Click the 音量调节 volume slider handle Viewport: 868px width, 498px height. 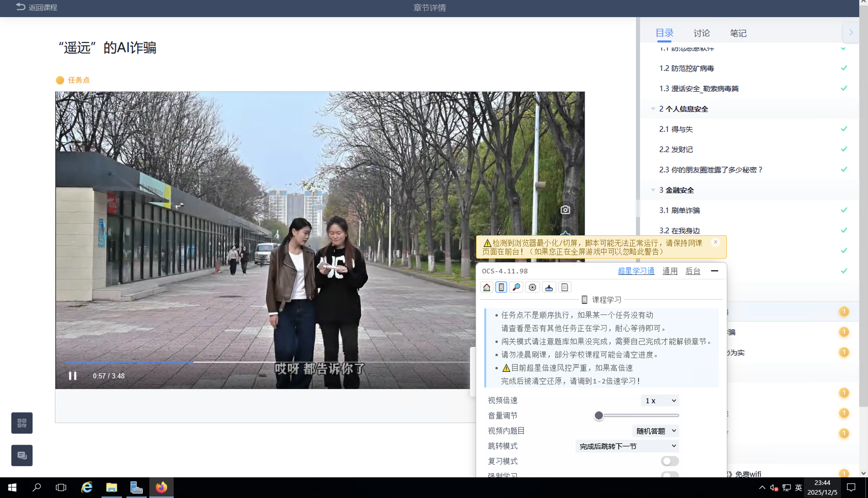tap(598, 416)
